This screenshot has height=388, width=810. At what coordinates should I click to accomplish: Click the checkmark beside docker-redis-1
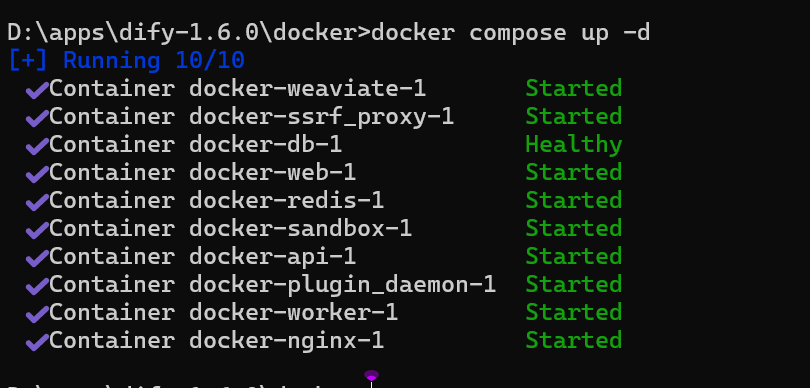(37, 202)
